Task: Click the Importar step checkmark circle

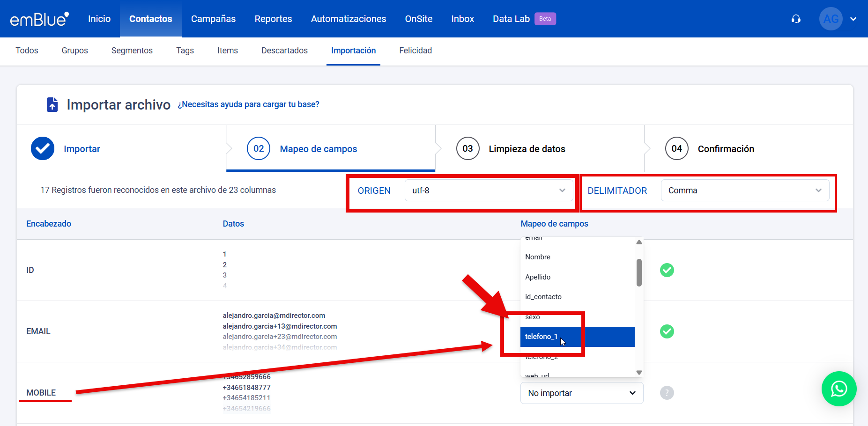Action: (x=43, y=149)
